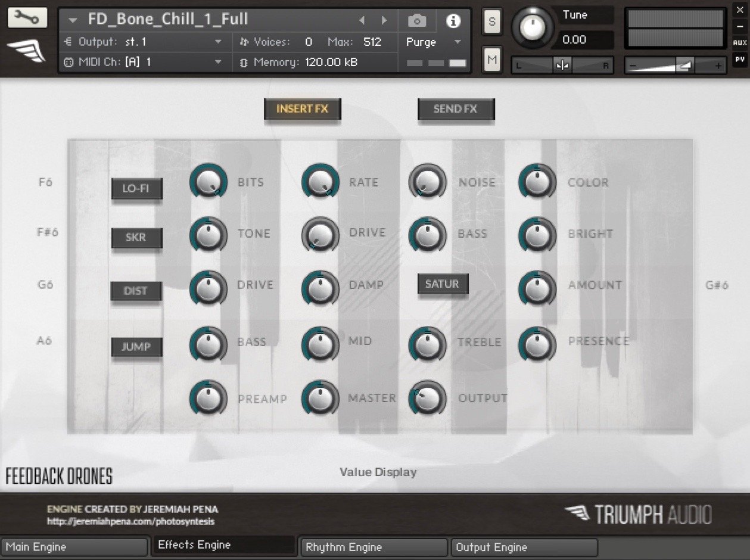Open the MIDI Ch dropdown
Viewport: 750px width, 560px height.
pyautogui.click(x=142, y=61)
